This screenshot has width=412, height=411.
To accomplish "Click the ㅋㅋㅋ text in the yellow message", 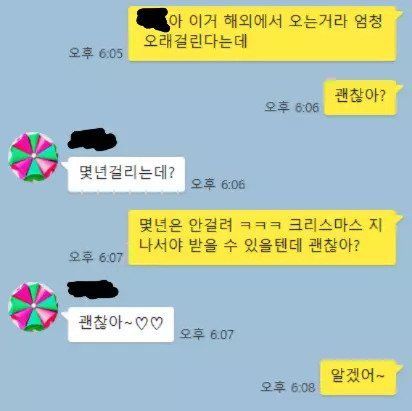I will tap(261, 226).
